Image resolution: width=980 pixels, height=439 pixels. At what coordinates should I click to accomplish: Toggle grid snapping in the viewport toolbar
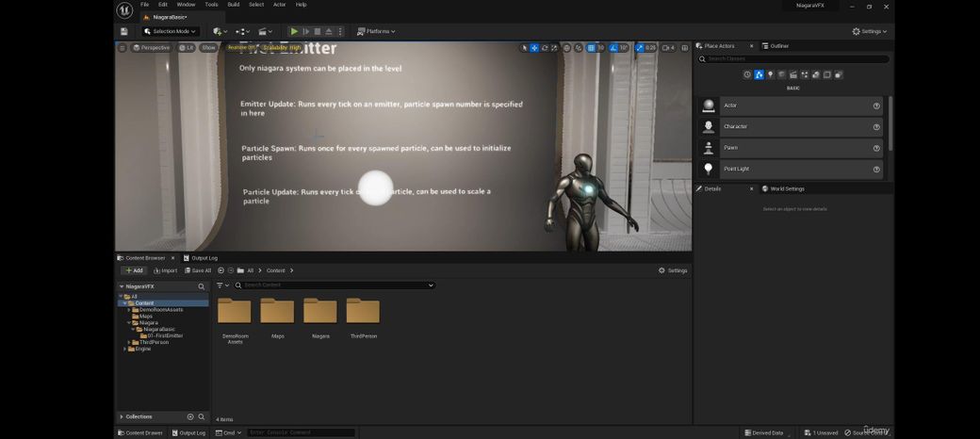[592, 47]
